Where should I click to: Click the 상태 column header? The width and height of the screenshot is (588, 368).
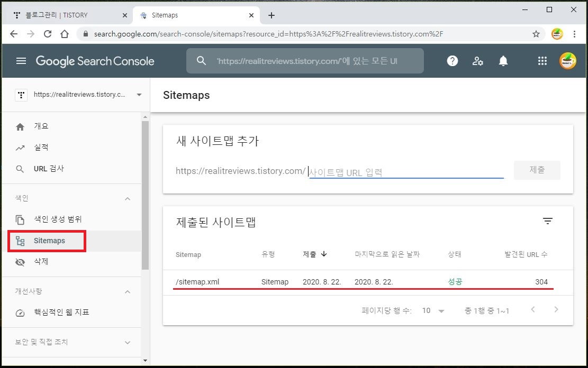(x=455, y=254)
